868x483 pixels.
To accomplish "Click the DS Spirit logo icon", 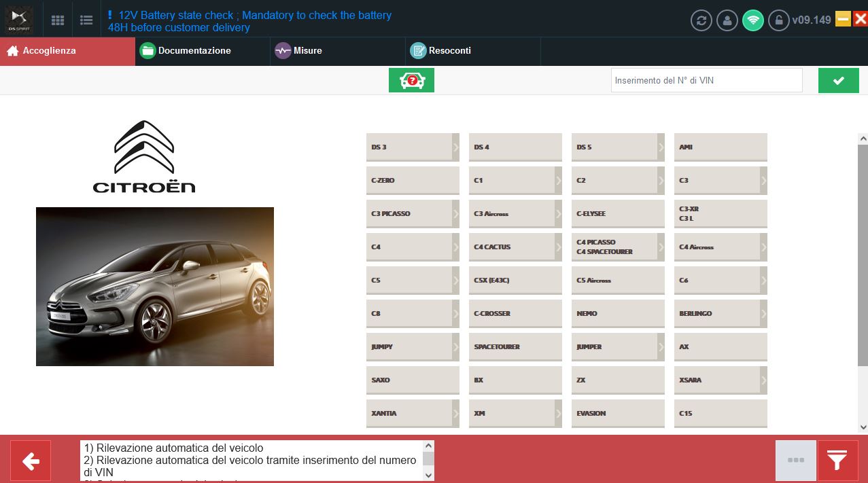I will tap(18, 20).
